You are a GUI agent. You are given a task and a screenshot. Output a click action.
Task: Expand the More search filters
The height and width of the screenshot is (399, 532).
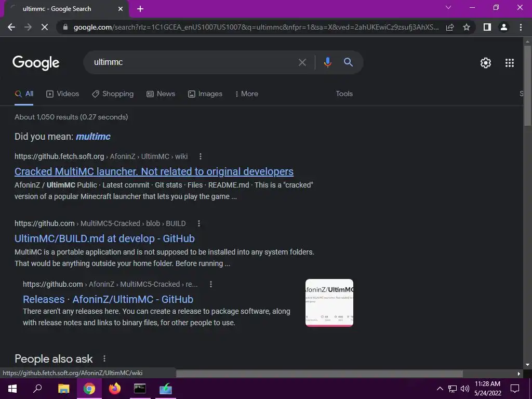click(x=247, y=94)
